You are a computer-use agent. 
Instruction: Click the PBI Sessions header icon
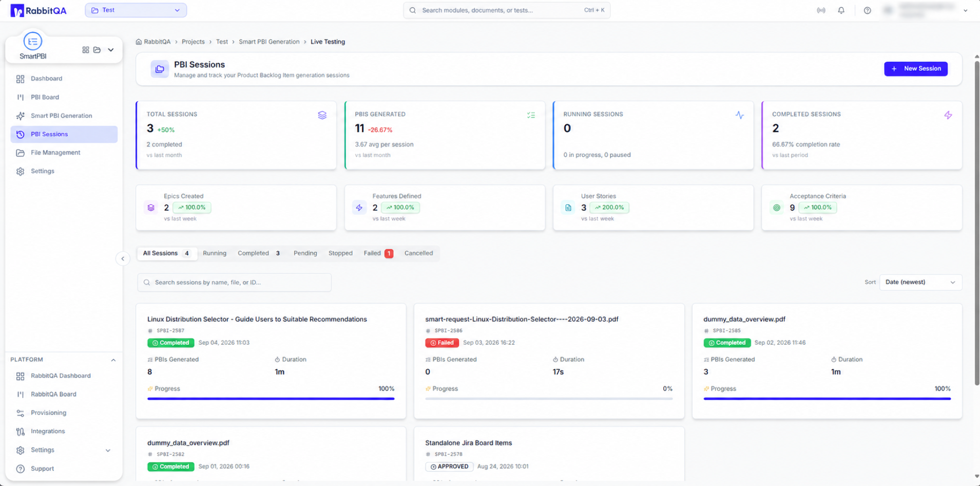click(x=160, y=69)
